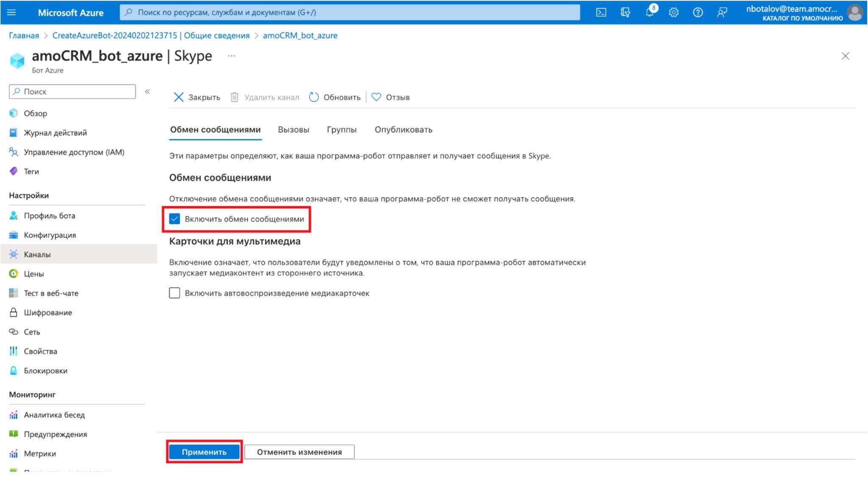Viewport: 868px width, 481px height.
Task: Go to Главная breadcrumb link
Action: coord(24,36)
